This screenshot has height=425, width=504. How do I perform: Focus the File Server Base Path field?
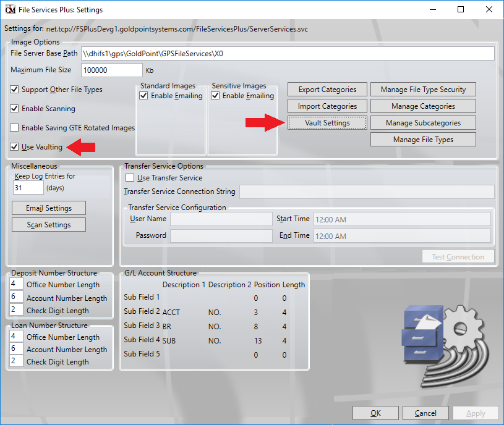tap(288, 54)
